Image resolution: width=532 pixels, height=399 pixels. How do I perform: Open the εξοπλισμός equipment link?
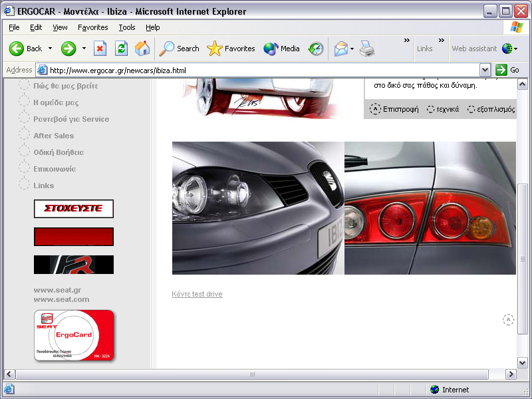coord(491,109)
